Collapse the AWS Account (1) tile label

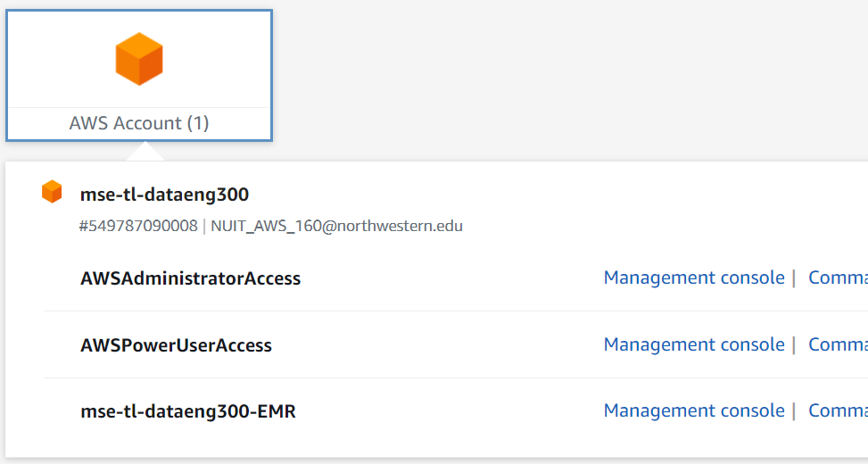pyautogui.click(x=139, y=123)
